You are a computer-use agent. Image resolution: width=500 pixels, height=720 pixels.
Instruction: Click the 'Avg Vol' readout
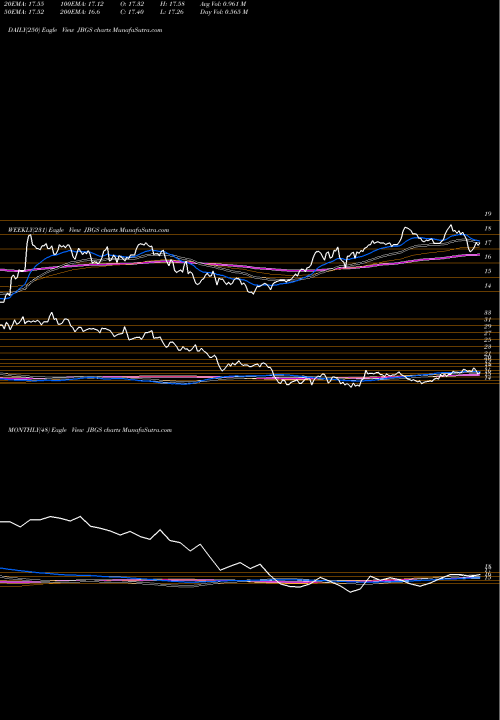coord(223,4)
